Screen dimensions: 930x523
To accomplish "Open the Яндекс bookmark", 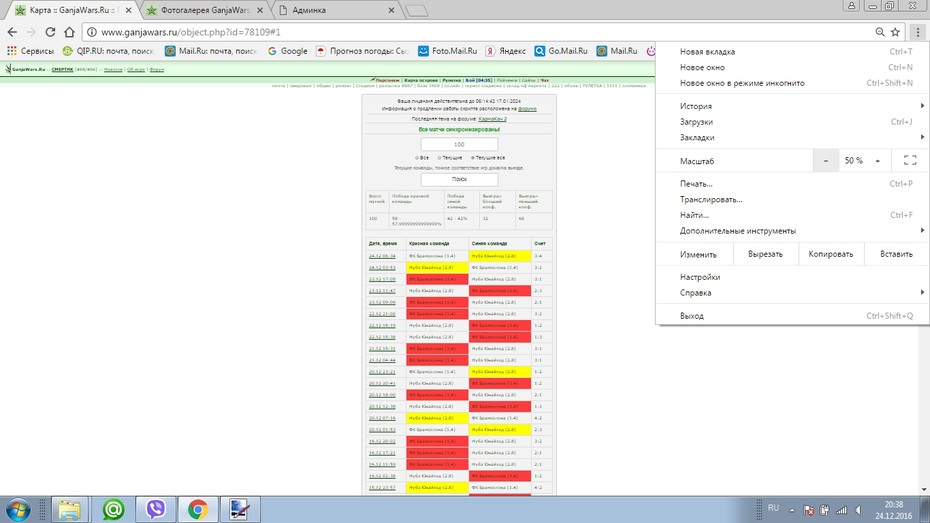I will 506,51.
